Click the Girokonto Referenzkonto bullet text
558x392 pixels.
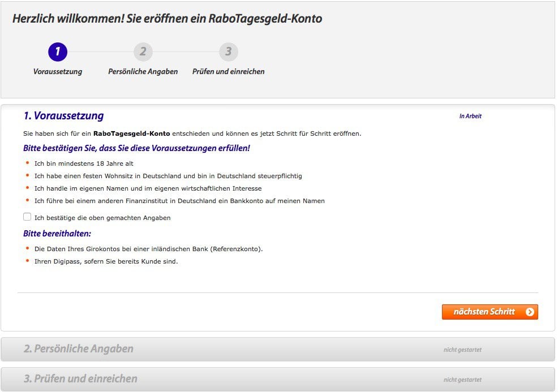tap(148, 249)
